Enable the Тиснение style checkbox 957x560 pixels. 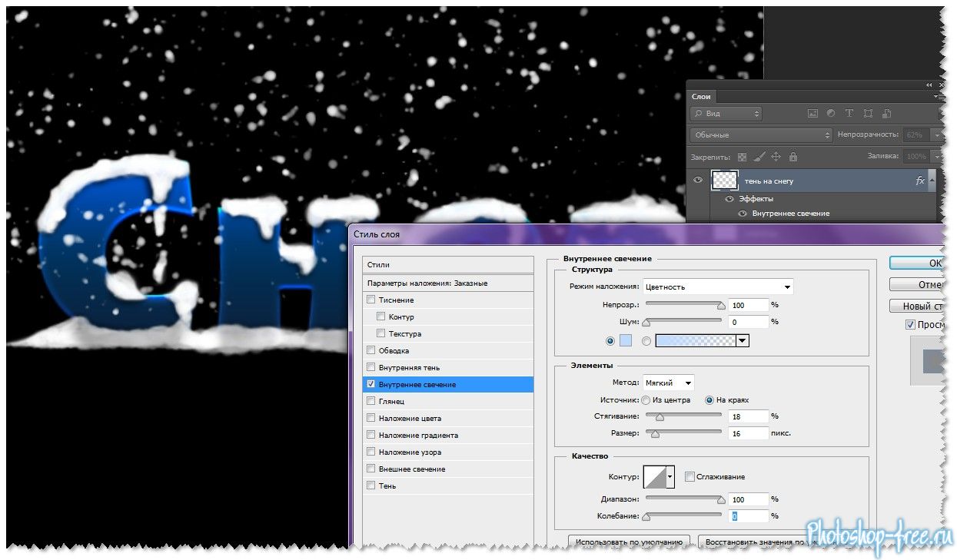(x=371, y=300)
